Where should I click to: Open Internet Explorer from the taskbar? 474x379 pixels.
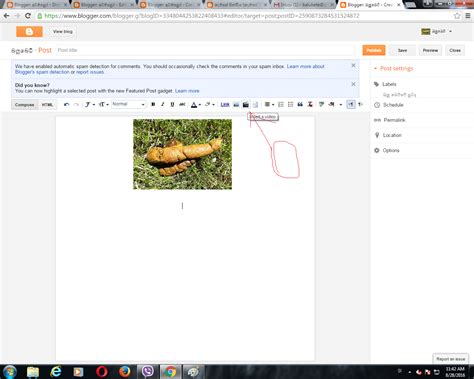(x=56, y=372)
